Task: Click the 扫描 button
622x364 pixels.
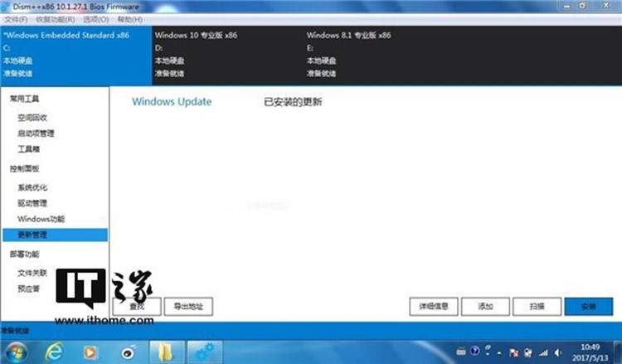Action: pos(537,307)
